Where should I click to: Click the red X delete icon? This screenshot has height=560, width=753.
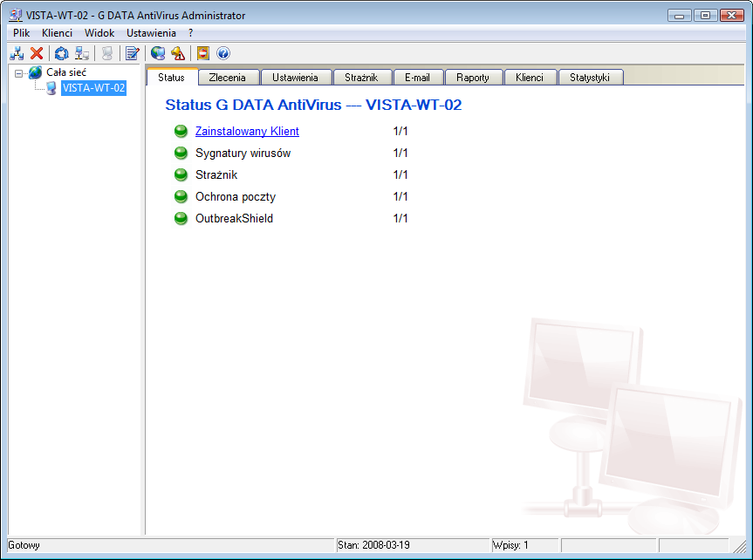(37, 53)
